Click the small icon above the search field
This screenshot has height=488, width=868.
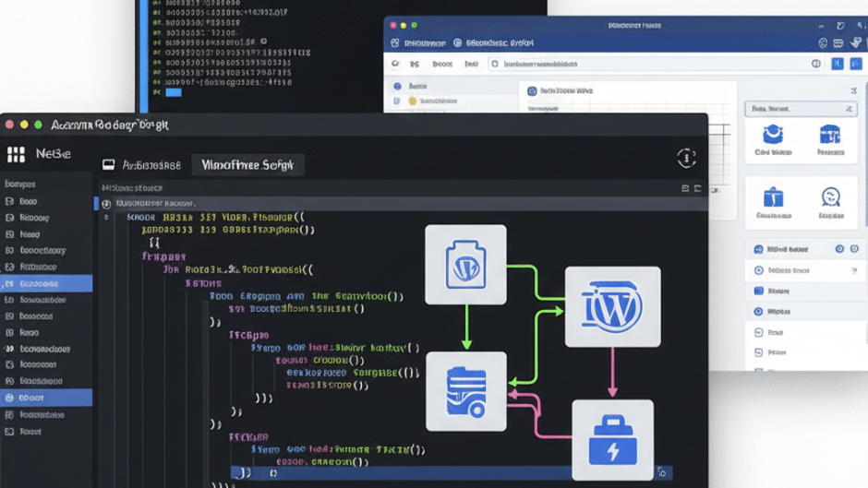coord(853,90)
